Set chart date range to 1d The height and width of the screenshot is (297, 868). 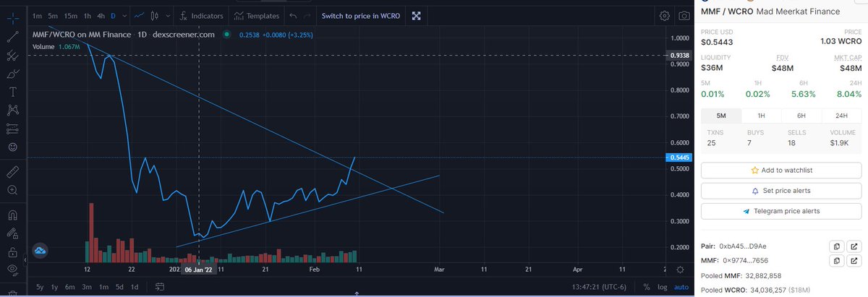[x=135, y=287]
